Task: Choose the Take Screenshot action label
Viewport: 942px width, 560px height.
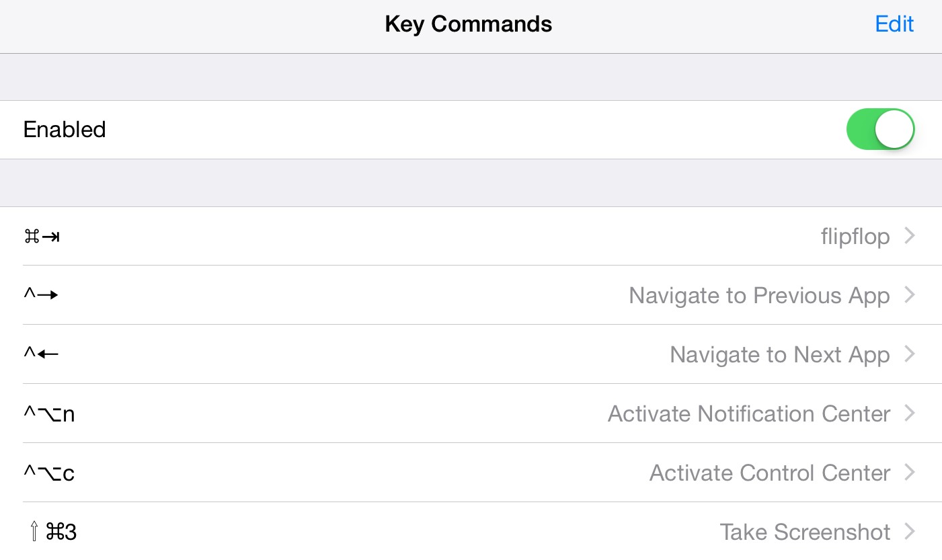Action: pyautogui.click(x=805, y=532)
